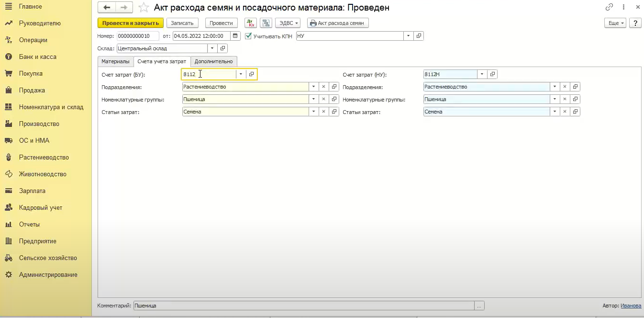Switch to the Дополнительно tab
The height and width of the screenshot is (318, 644).
coord(213,61)
